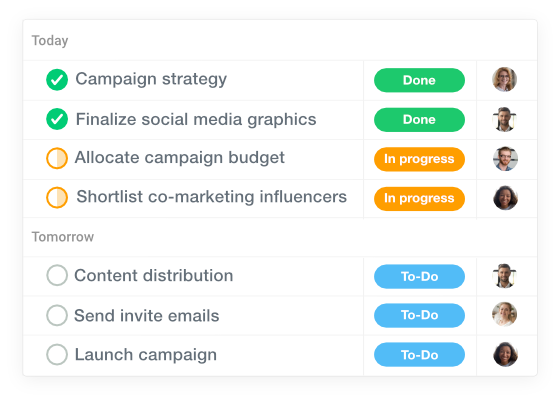Open the Done status pill for Campaign strategy
Viewport: 560px width, 402px height.
[x=419, y=80]
